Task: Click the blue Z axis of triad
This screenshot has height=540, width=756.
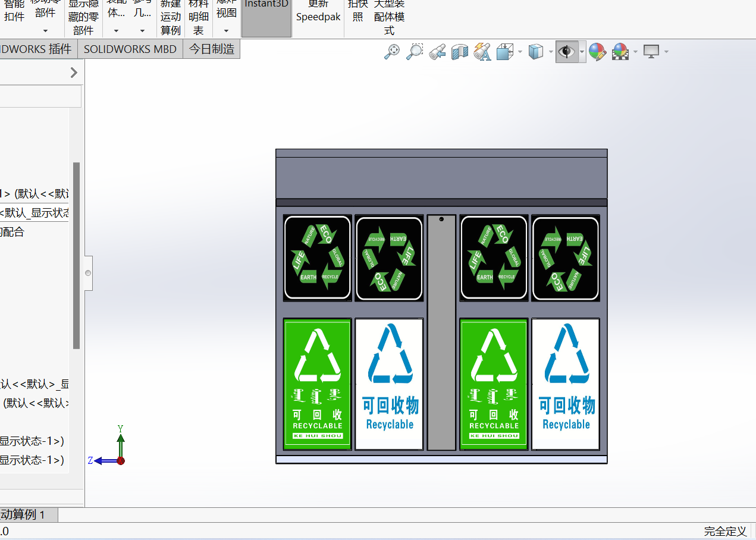Action: pos(105,460)
